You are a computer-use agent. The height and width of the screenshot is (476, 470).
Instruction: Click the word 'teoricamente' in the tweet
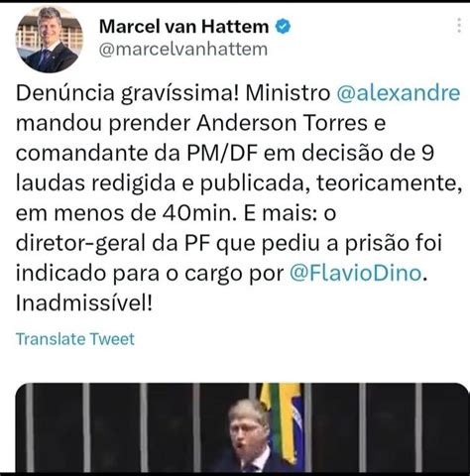click(x=389, y=183)
